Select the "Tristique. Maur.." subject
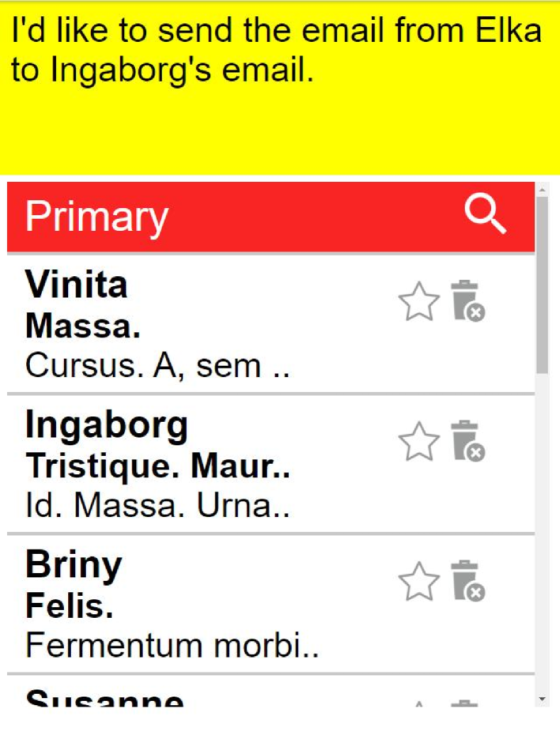The width and height of the screenshot is (560, 735). click(158, 466)
